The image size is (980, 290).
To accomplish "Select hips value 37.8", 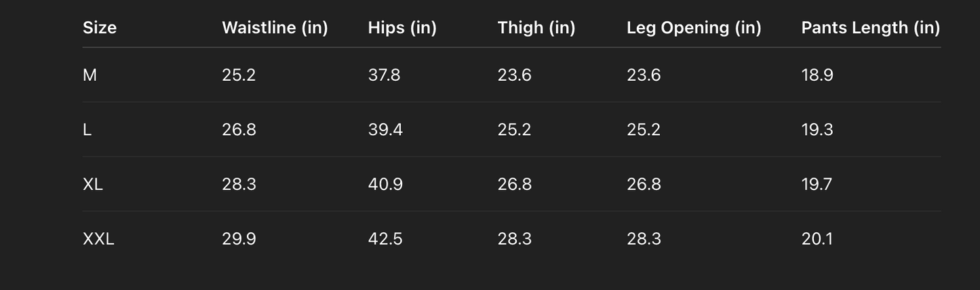I will [x=384, y=75].
